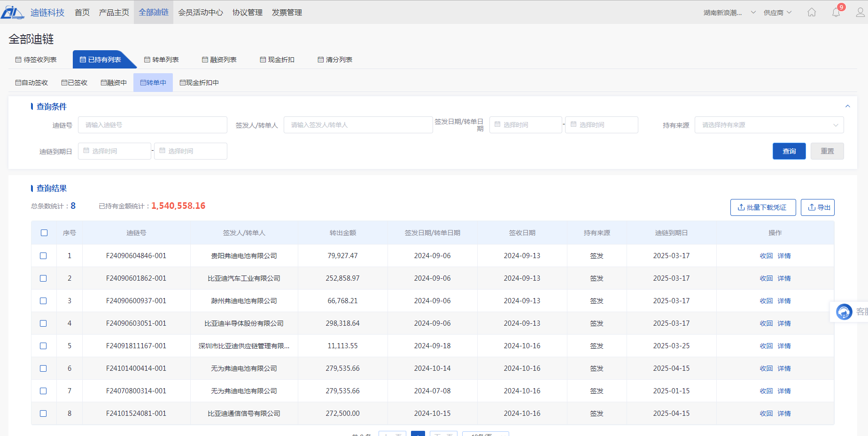Click the 已持有金额统计 total 1,540,558.16
This screenshot has width=868, height=436.
click(x=178, y=206)
